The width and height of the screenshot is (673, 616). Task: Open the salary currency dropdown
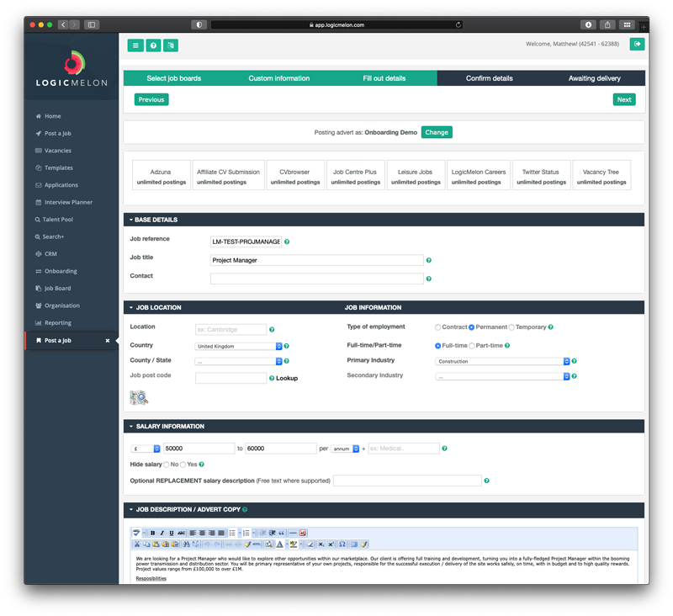[x=146, y=449]
